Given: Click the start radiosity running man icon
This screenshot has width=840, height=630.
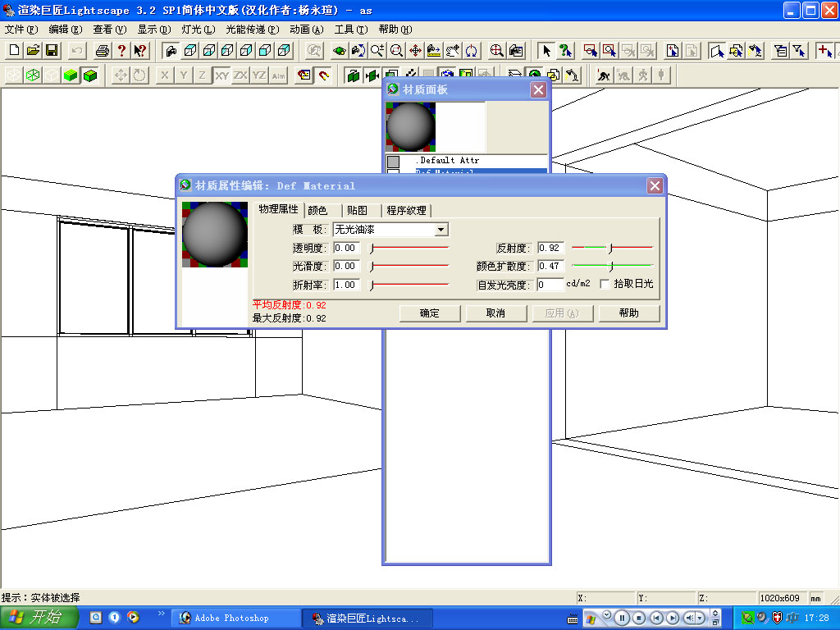Looking at the screenshot, I should 604,75.
